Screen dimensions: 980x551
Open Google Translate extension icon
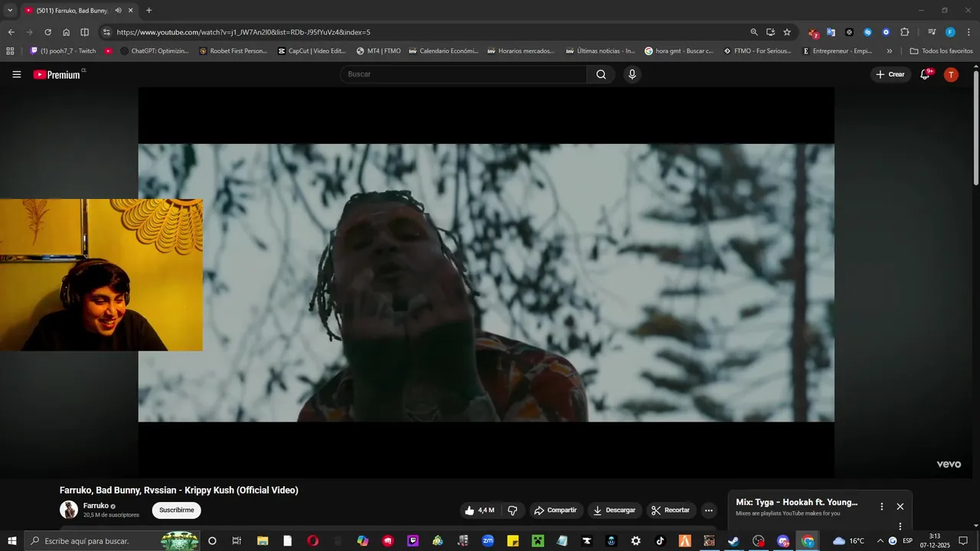pyautogui.click(x=831, y=32)
